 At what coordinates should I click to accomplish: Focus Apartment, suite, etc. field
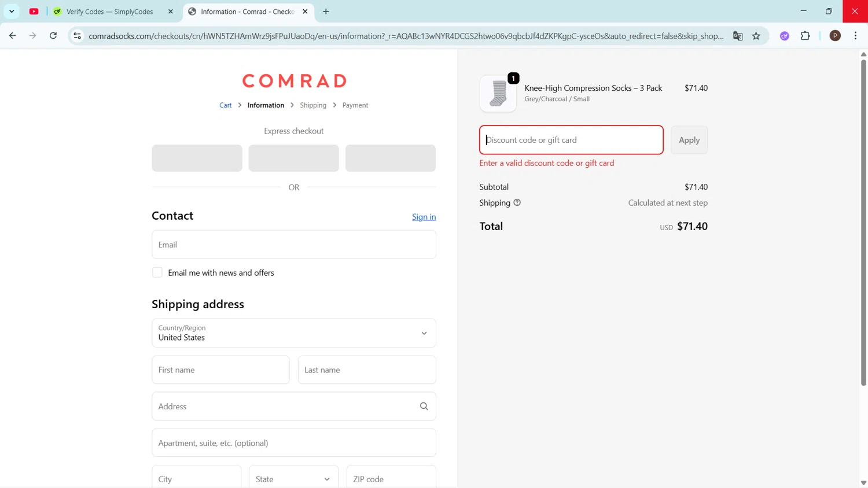294,443
